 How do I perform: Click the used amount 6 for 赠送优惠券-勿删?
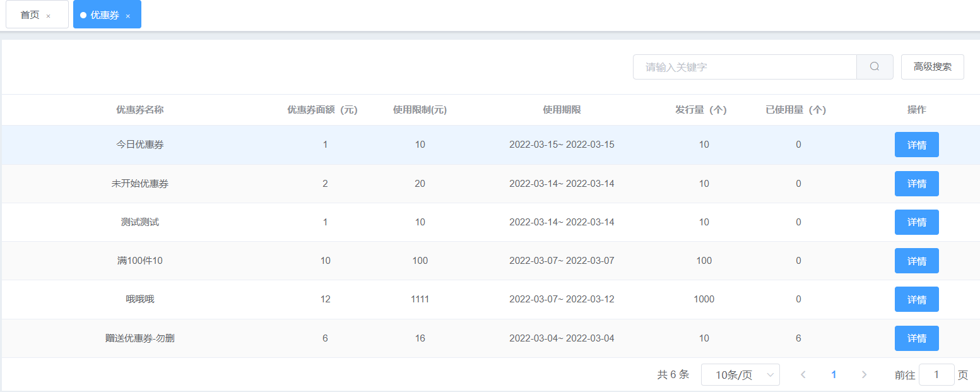[798, 338]
